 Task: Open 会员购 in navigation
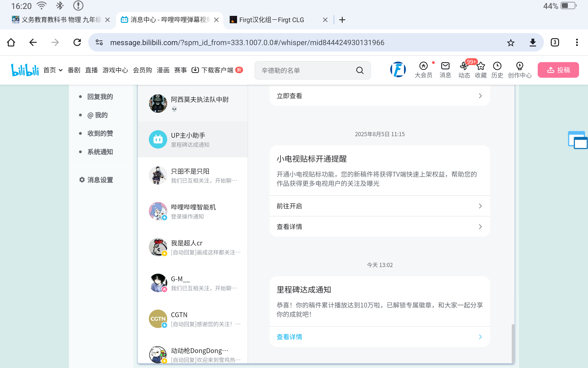142,70
